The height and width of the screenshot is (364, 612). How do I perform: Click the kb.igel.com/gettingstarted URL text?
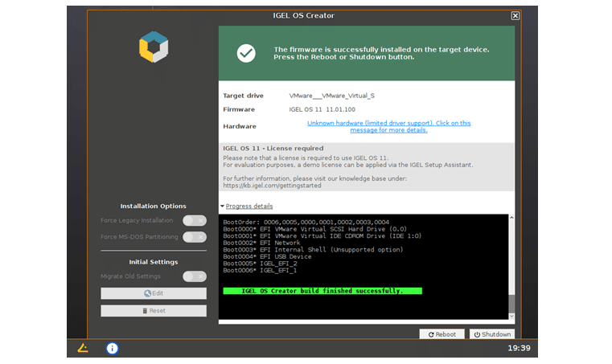272,186
